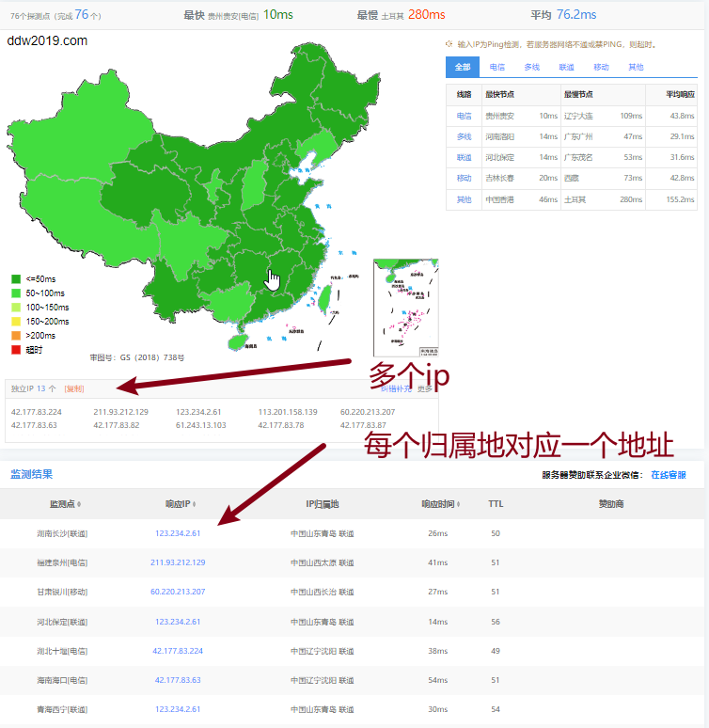Click 多线 link in 线路 table row

coord(464,136)
